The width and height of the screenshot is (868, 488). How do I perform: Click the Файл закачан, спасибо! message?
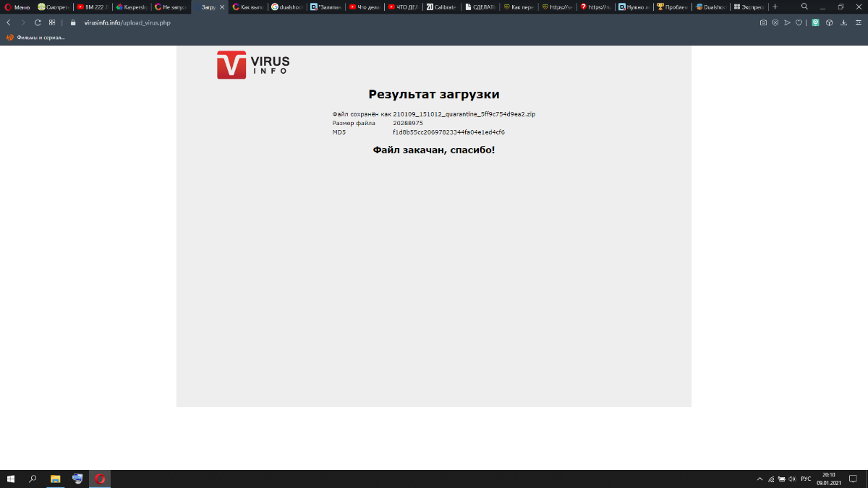tap(434, 150)
